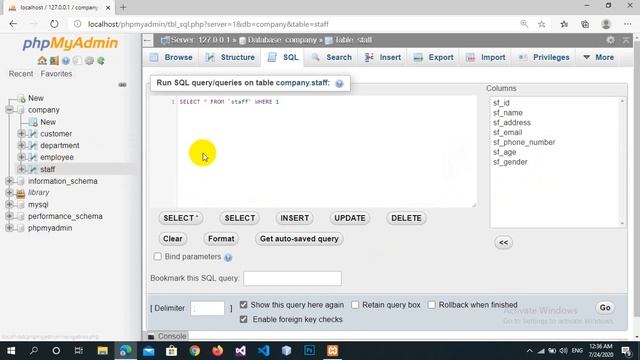
Task: Open a new browser tab
Action: click(x=123, y=7)
